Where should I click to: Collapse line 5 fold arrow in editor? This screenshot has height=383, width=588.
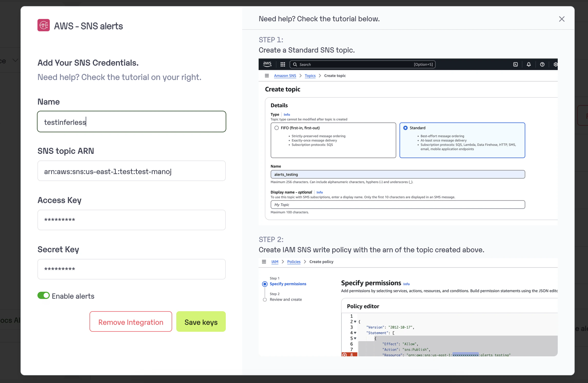(x=355, y=338)
